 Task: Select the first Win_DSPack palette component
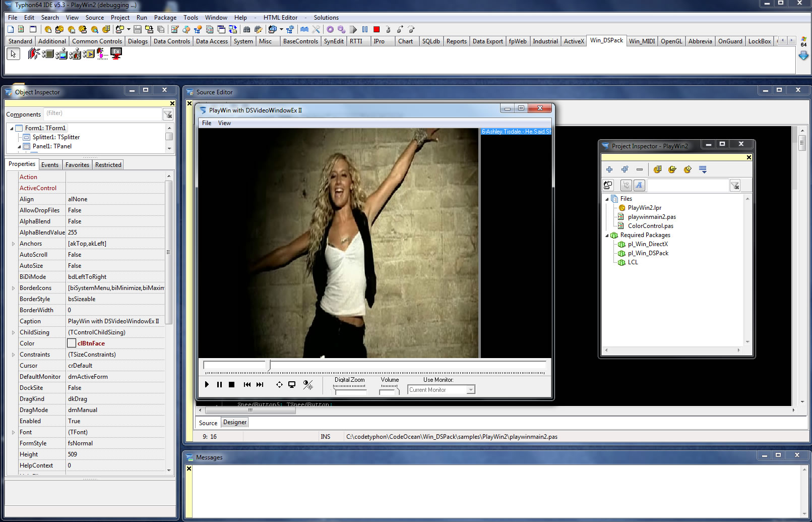(33, 53)
